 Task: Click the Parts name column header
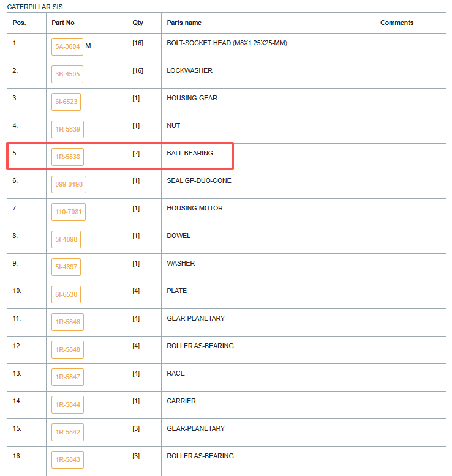pos(184,23)
